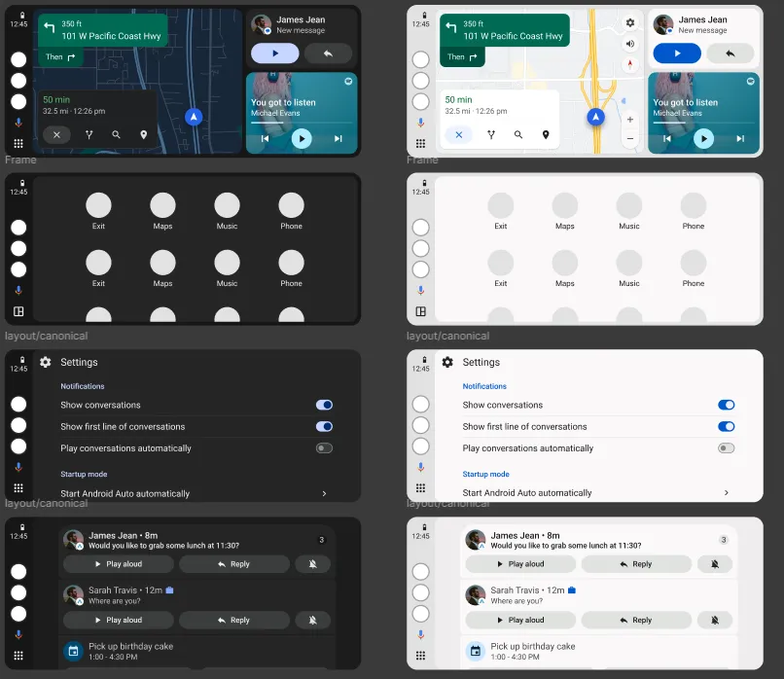784x679 pixels.
Task: Reply to James Jean in light notifications
Action: (636, 564)
